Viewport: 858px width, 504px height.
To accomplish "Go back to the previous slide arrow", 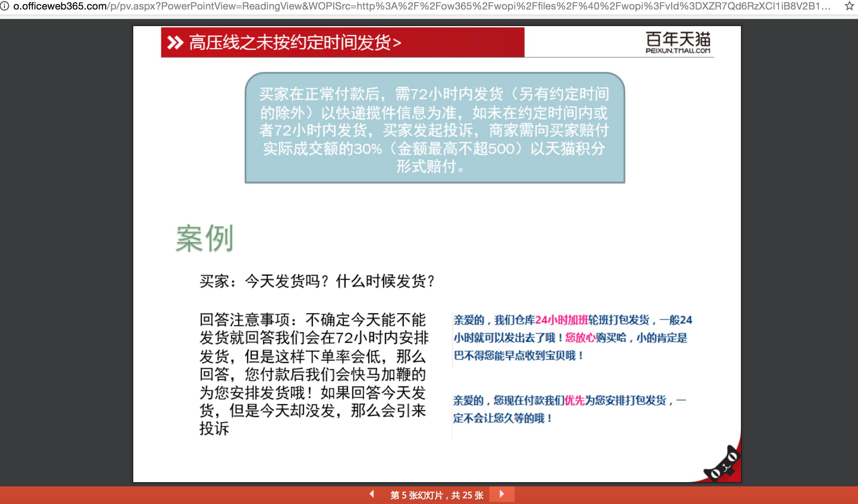I will [x=372, y=494].
